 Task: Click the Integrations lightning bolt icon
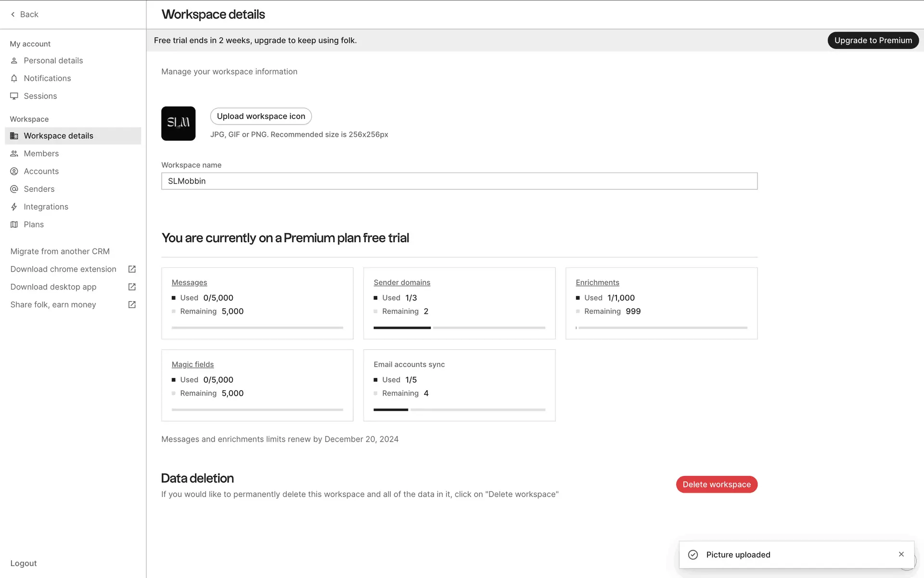tap(14, 207)
